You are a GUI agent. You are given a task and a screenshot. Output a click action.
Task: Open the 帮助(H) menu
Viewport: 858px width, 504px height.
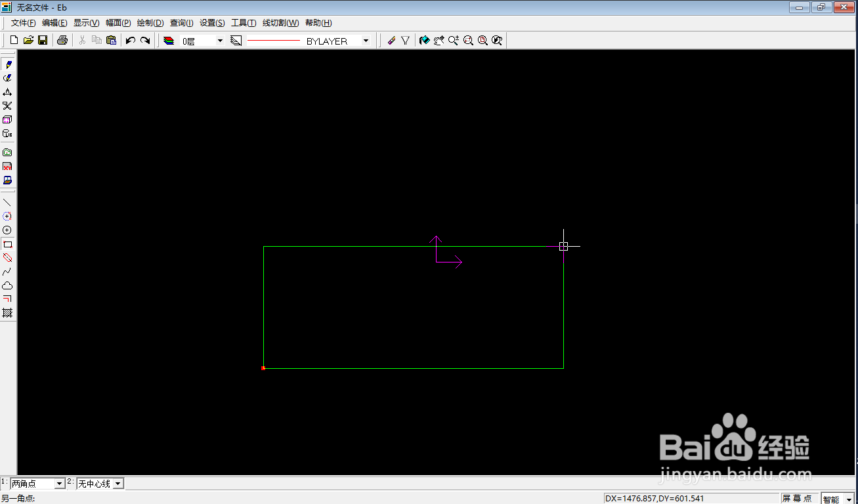tap(318, 23)
